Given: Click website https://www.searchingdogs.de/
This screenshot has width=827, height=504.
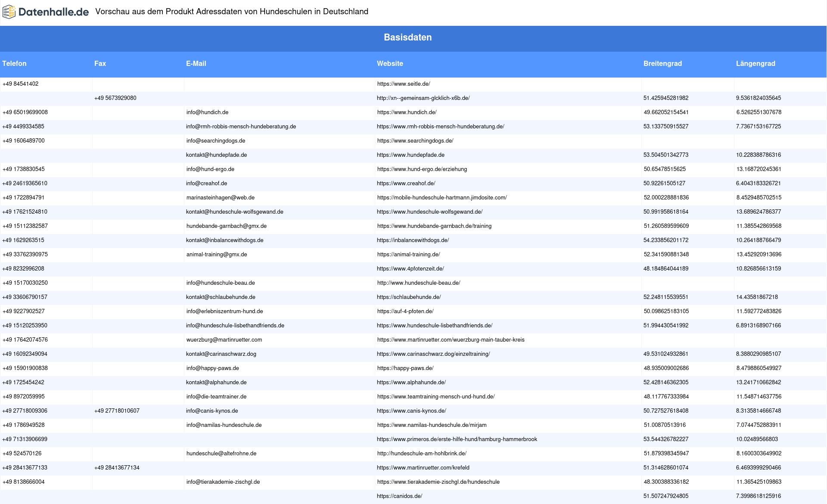Looking at the screenshot, I should [415, 141].
